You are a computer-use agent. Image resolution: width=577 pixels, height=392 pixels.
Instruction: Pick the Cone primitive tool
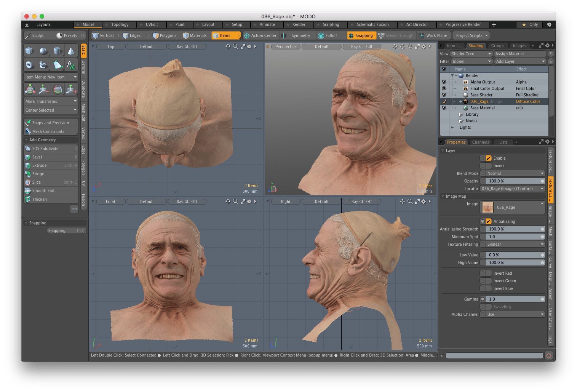pos(71,51)
